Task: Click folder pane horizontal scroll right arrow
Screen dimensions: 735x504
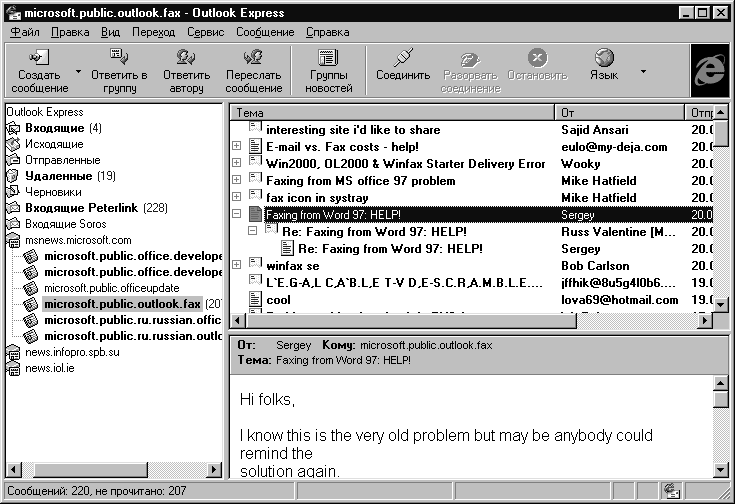Action: (214, 469)
